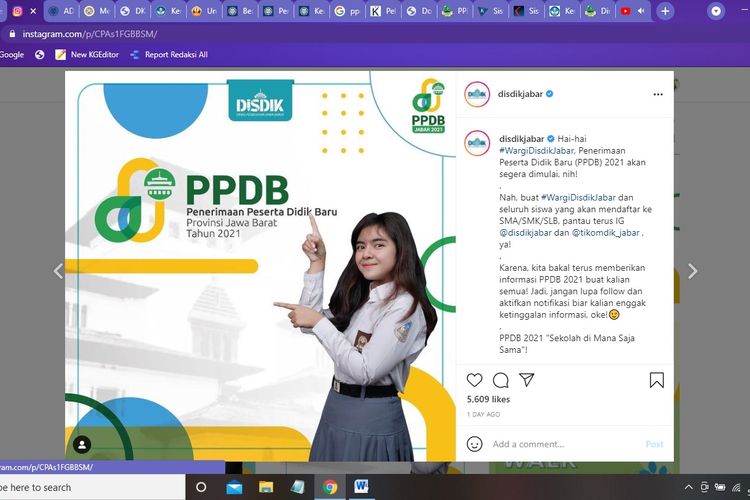The image size is (750, 500).
Task: Open the three-dot post options menu
Action: pyautogui.click(x=657, y=94)
